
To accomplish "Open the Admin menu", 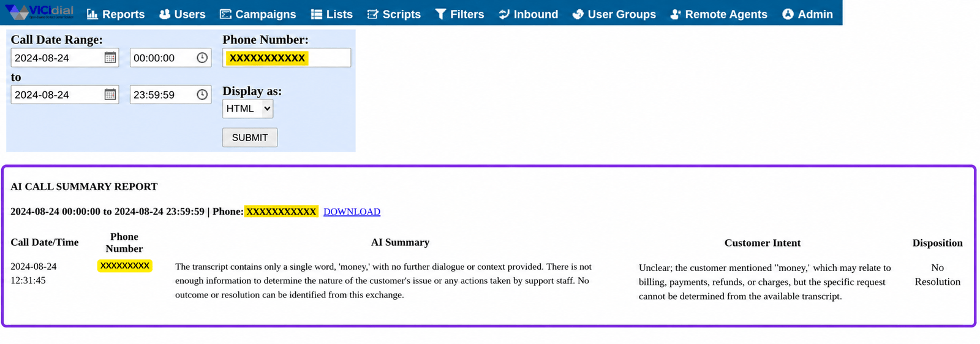I will [808, 14].
